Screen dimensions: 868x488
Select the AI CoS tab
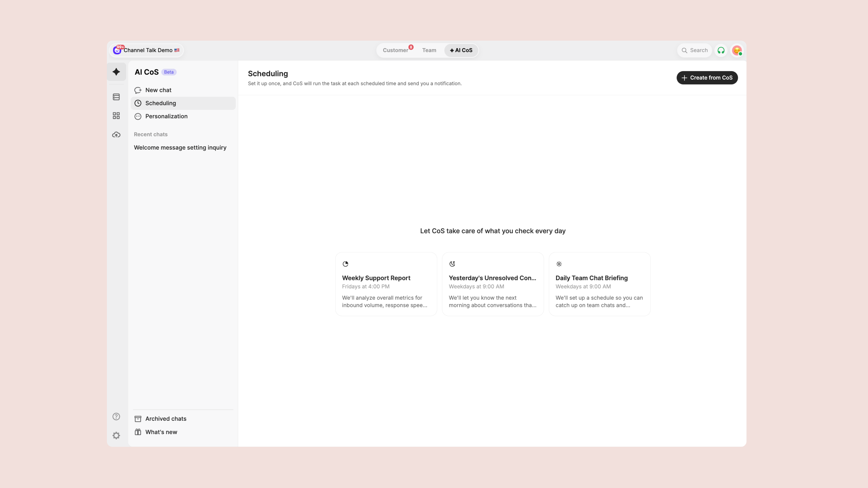coord(461,50)
